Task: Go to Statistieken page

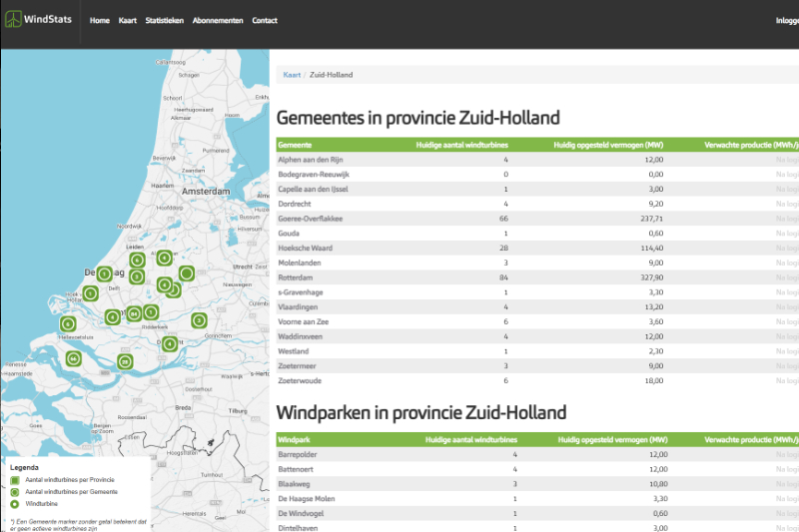Action: [x=164, y=20]
